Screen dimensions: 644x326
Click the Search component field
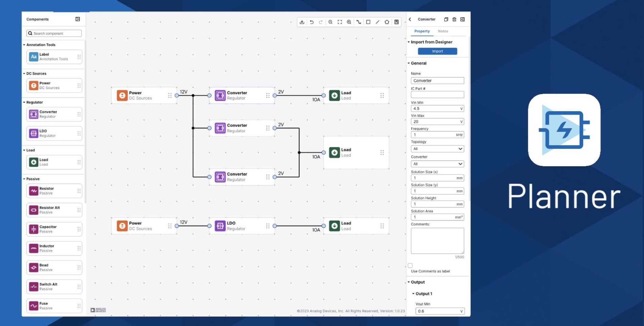[54, 33]
